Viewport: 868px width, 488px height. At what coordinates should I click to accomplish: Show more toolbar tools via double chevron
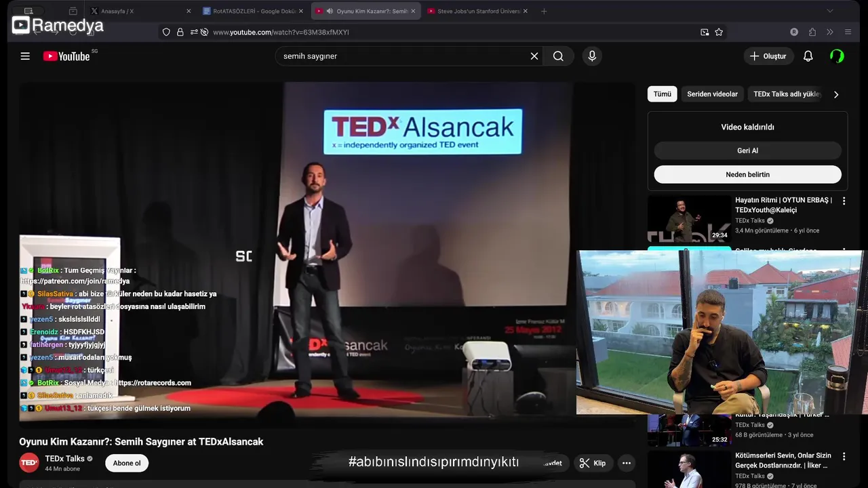click(x=829, y=32)
